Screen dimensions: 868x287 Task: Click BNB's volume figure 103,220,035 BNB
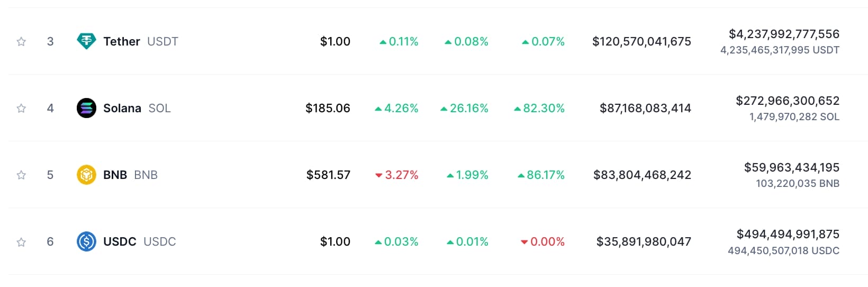[798, 183]
